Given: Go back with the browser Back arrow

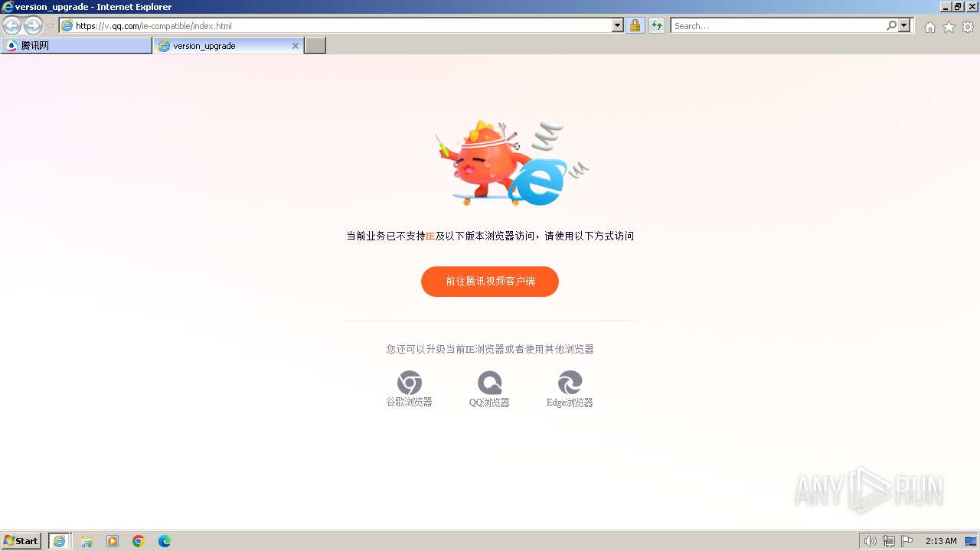Looking at the screenshot, I should 11,26.
